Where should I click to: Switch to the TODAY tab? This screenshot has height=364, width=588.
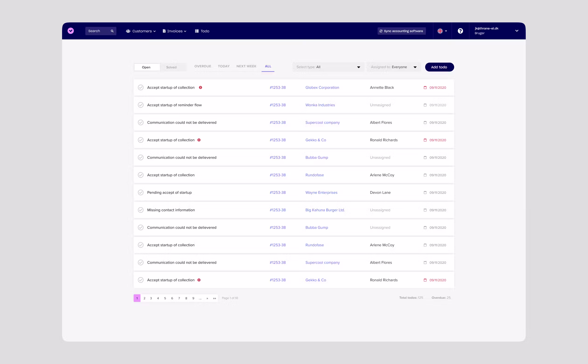pos(224,66)
